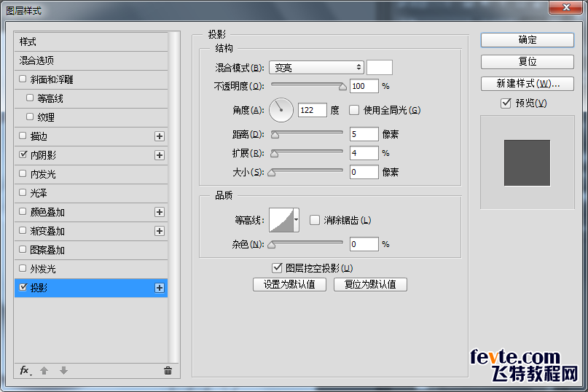Viewport: 588px width, 392px height.
Task: Enable the 纹理 checkbox
Action: (x=30, y=117)
